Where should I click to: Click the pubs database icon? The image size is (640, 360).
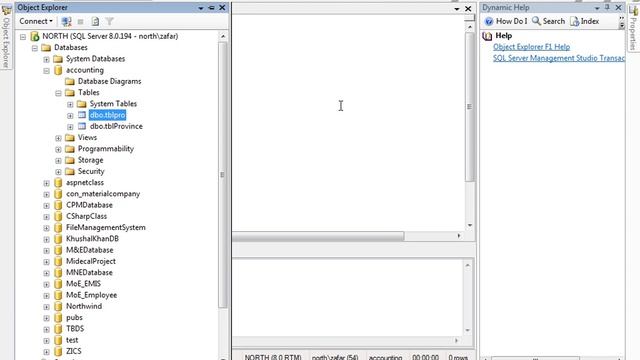coord(58,318)
